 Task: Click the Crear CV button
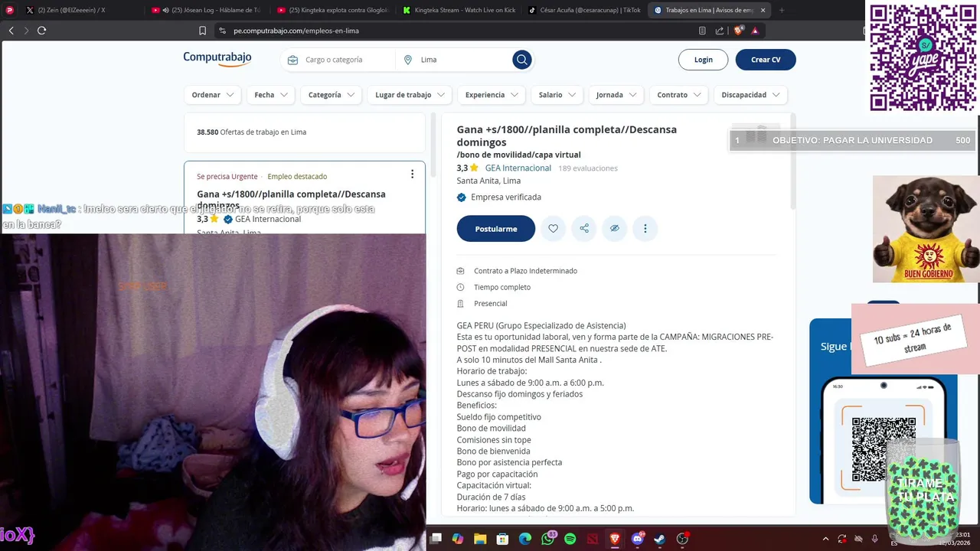tap(766, 60)
